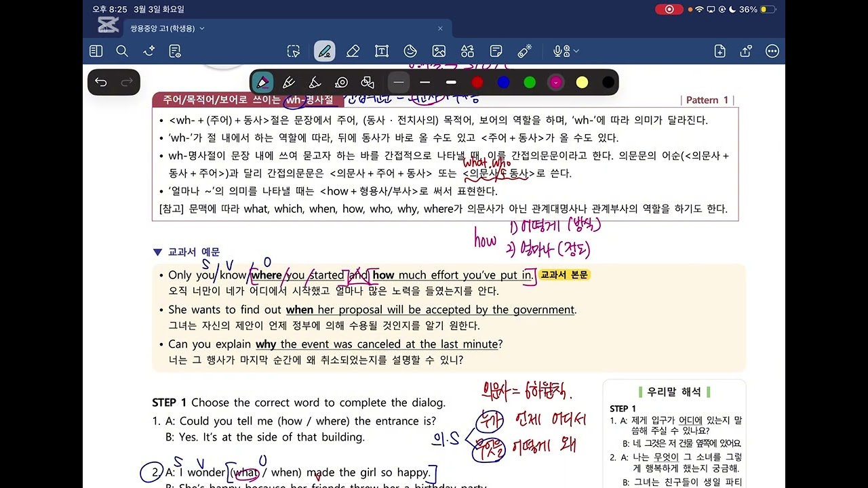Image resolution: width=868 pixels, height=488 pixels.
Task: Close the 쌍용중앙 고1(학생용) tab
Action: [440, 28]
